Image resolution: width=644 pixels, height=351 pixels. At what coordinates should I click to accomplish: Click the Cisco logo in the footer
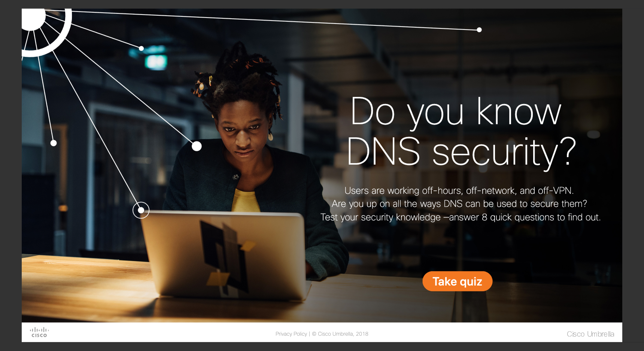click(39, 332)
